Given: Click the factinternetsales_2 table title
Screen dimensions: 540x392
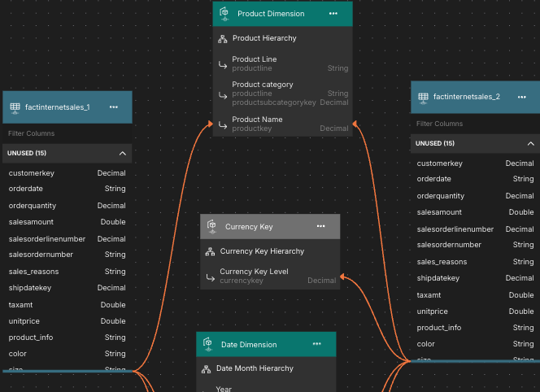Looking at the screenshot, I should pyautogui.click(x=466, y=97).
